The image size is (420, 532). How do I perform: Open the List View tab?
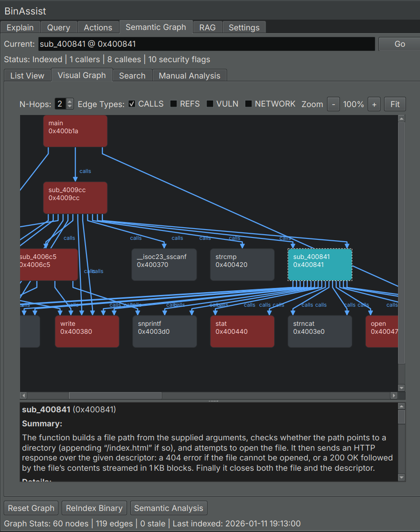[27, 75]
